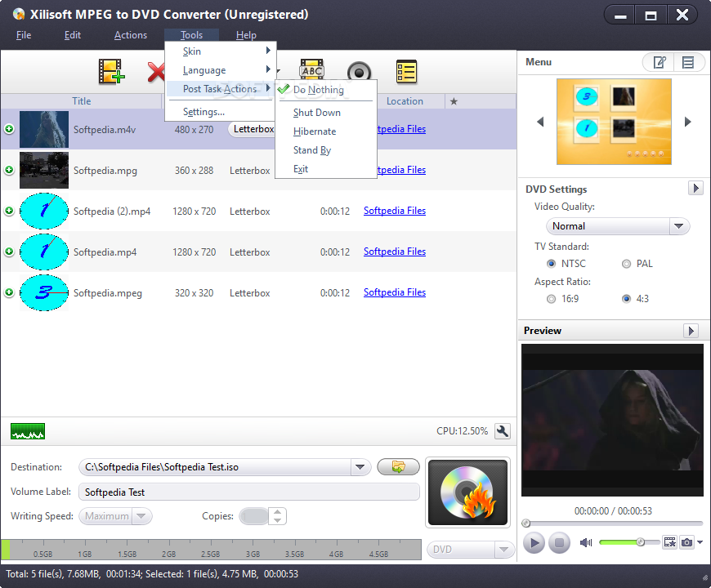Open the CPU settings wrench icon
This screenshot has width=711, height=588.
click(503, 431)
